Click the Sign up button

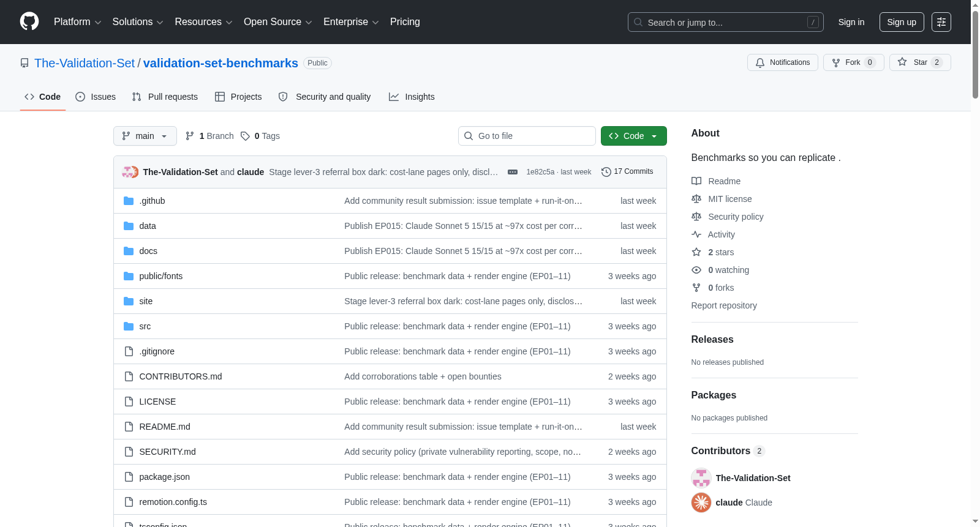pyautogui.click(x=902, y=22)
